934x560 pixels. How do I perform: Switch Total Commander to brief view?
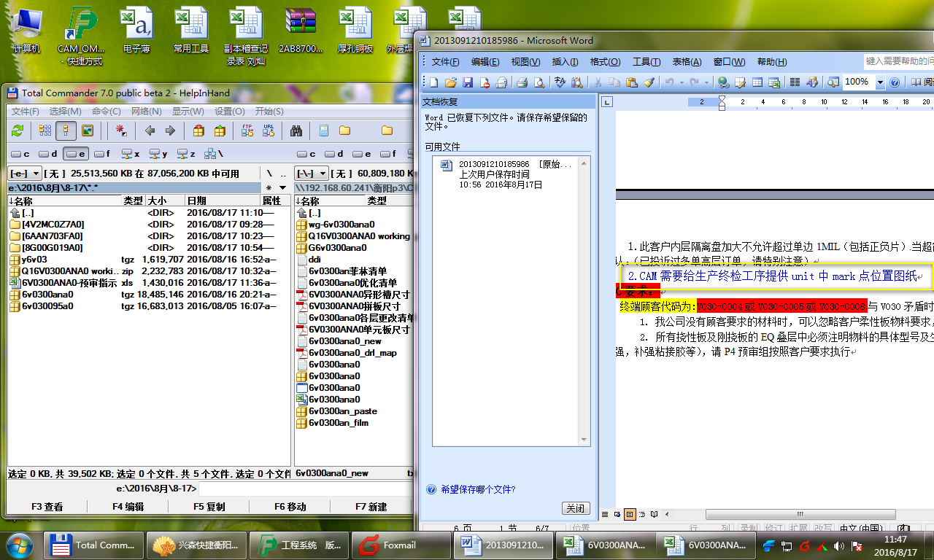[x=45, y=131]
